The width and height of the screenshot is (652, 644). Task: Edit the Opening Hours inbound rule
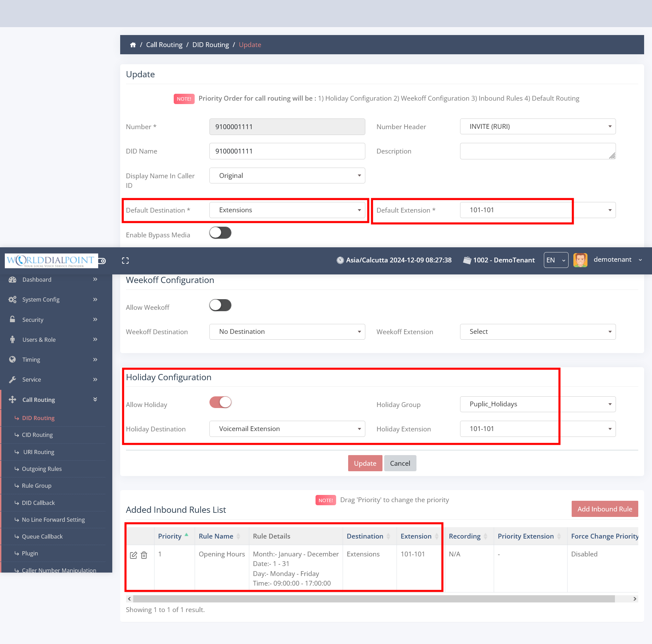134,555
